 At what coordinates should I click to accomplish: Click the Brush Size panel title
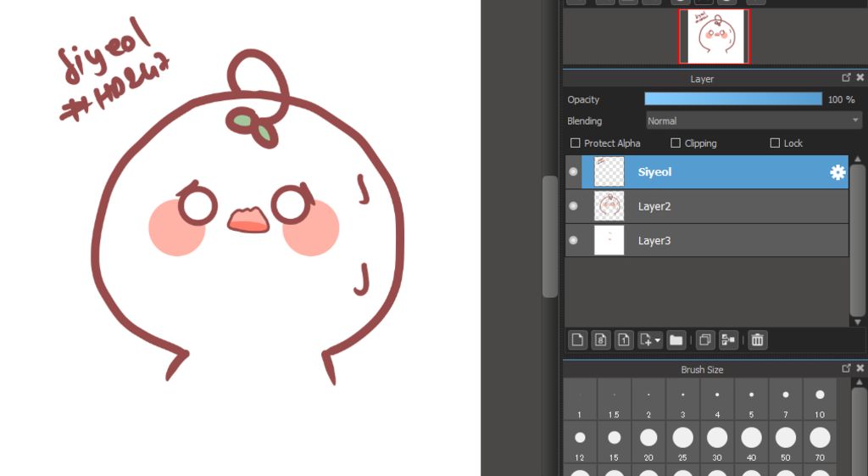pyautogui.click(x=702, y=369)
